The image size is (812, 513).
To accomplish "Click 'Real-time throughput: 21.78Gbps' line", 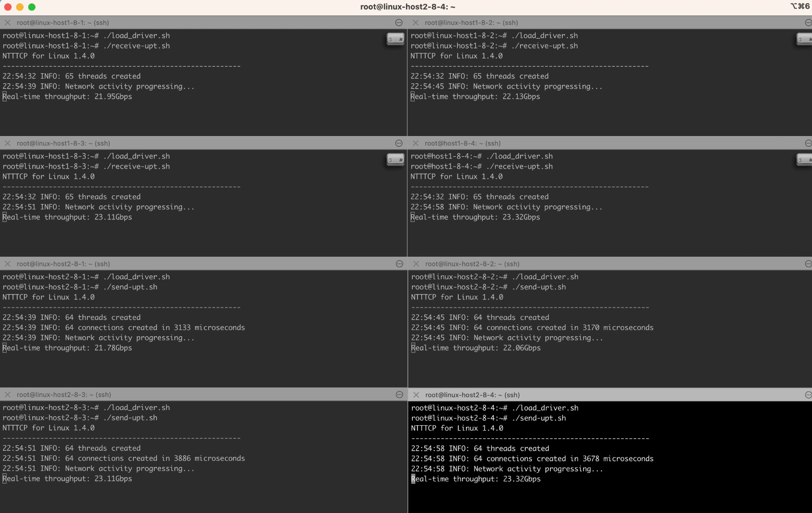I will 67,348.
